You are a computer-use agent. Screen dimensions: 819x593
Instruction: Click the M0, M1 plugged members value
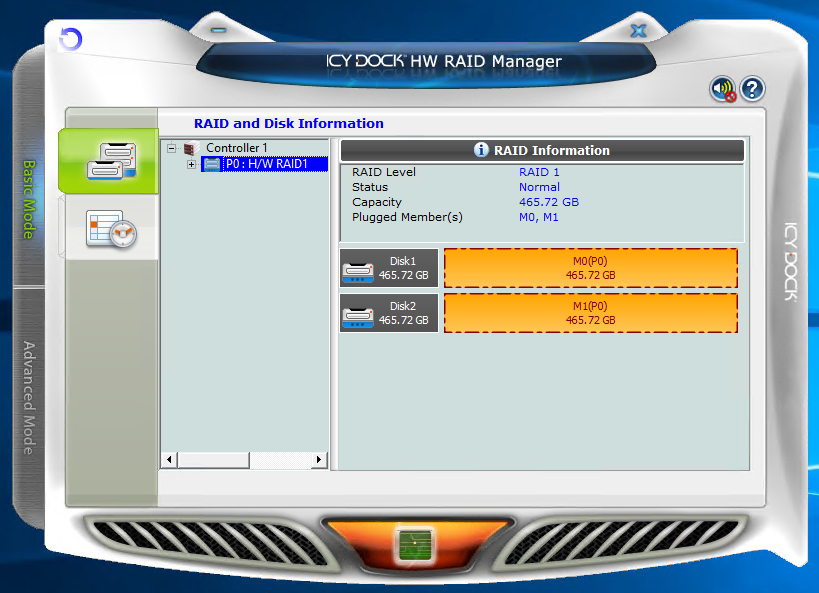point(539,217)
